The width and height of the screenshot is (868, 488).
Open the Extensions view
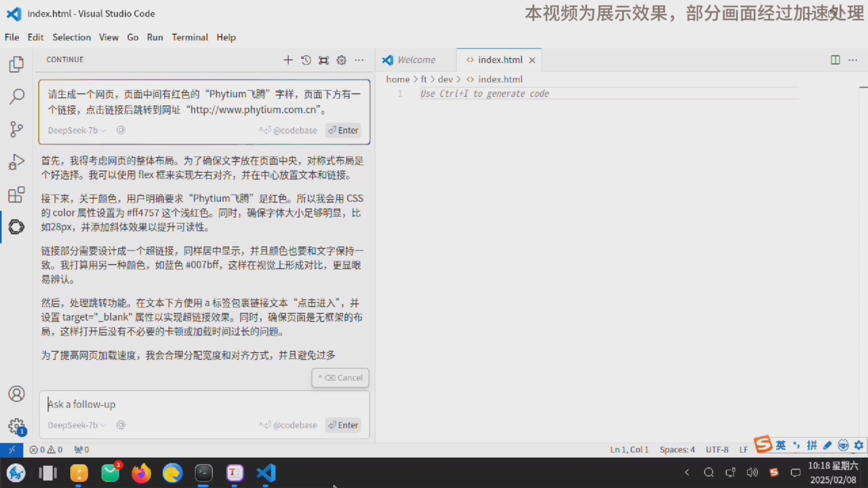17,195
